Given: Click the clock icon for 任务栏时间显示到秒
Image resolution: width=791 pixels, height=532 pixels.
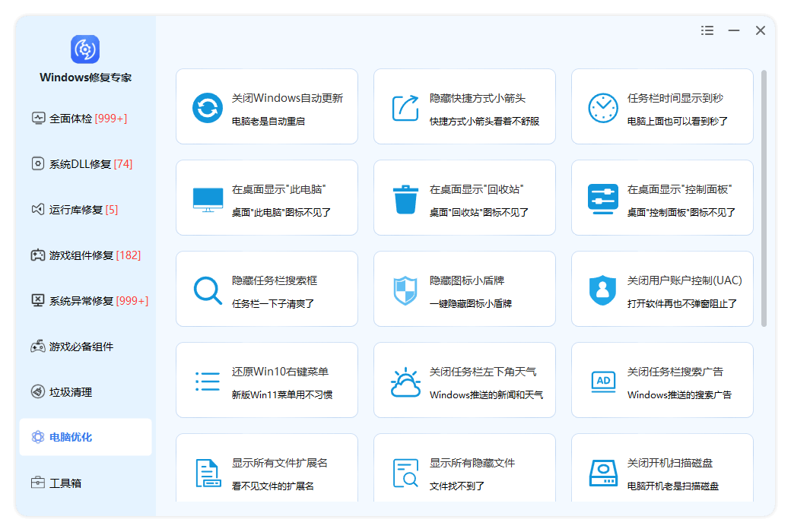Looking at the screenshot, I should [603, 108].
